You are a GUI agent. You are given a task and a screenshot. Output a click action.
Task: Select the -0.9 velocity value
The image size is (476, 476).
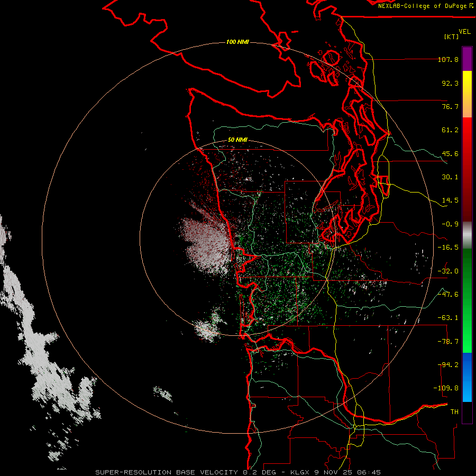450,224
